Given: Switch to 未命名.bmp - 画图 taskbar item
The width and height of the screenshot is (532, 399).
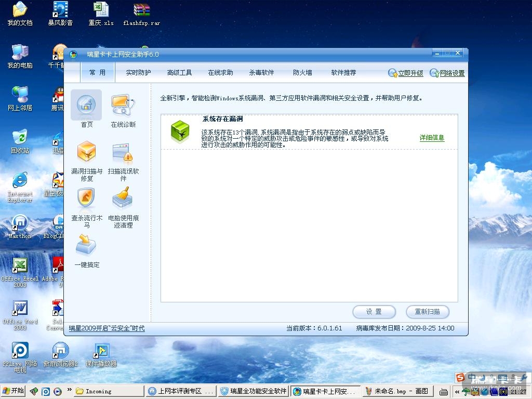Looking at the screenshot, I should point(397,391).
